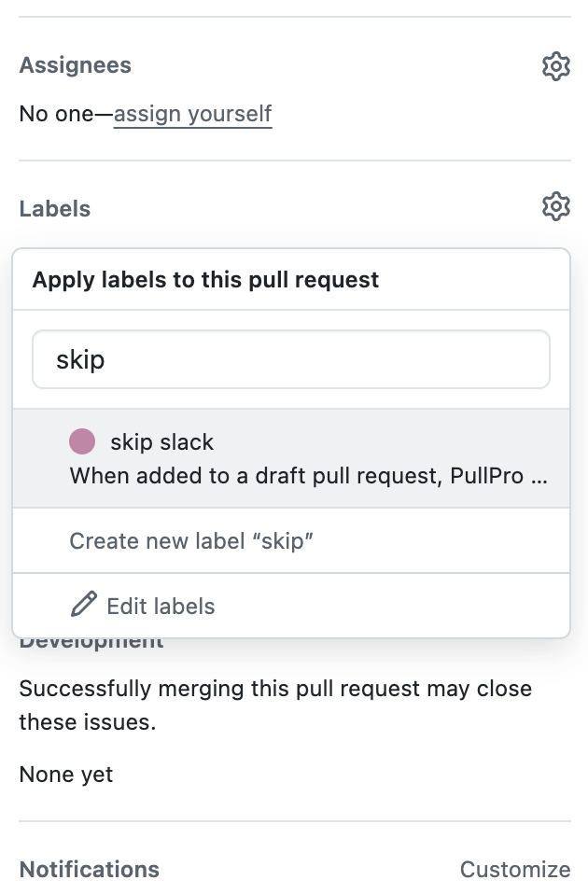Open the "Edit labels" text link
This screenshot has width=588, height=894.
click(161, 607)
